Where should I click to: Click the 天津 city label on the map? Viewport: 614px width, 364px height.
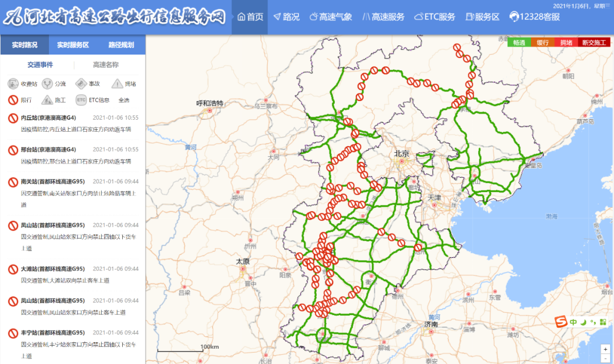(434, 198)
